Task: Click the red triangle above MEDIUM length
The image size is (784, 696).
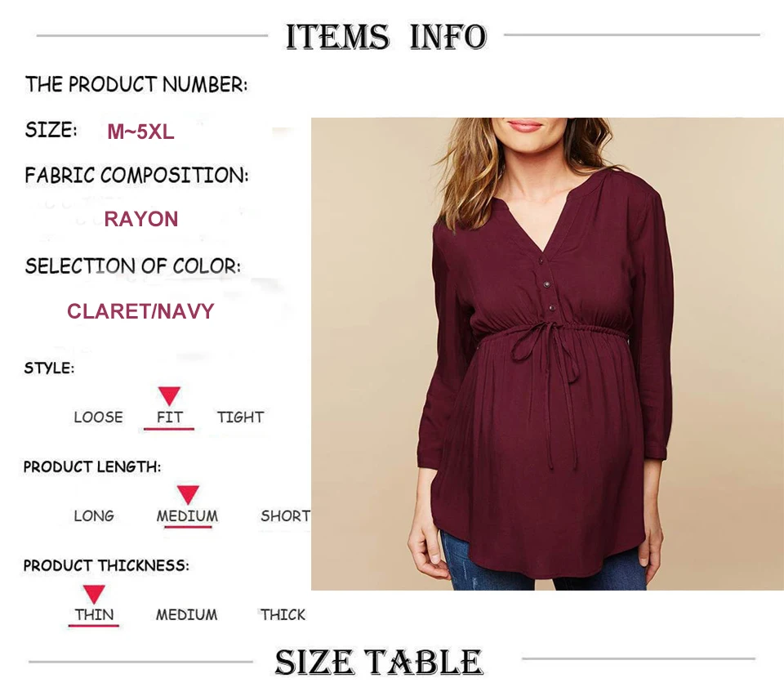Action: coord(188,494)
